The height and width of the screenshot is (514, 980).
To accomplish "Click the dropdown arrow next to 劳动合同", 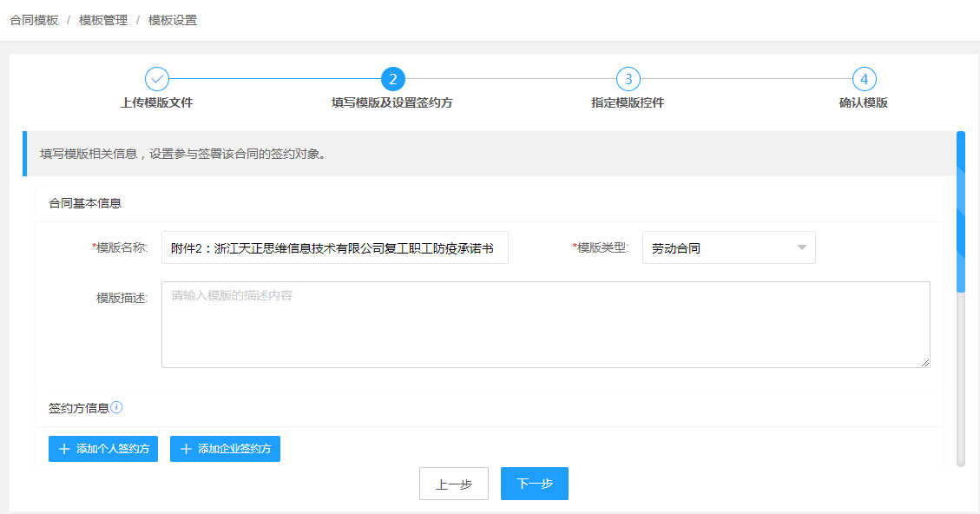I will [x=801, y=247].
